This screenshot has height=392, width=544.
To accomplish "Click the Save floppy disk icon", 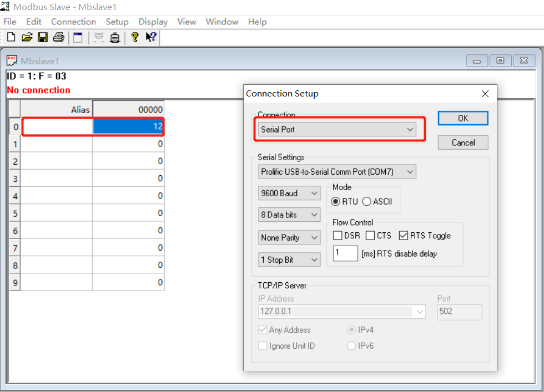I will [x=42, y=37].
